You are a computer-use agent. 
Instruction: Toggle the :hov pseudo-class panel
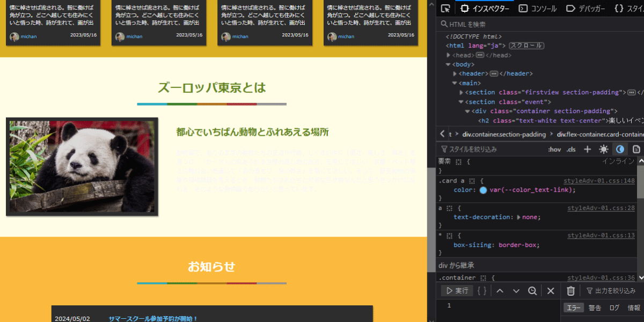click(554, 149)
